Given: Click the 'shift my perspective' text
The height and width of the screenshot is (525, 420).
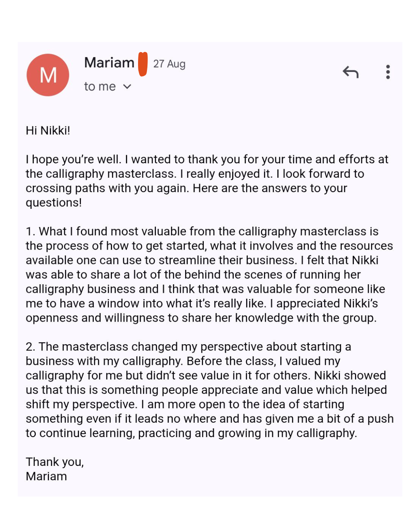Looking at the screenshot, I should coord(81,404).
